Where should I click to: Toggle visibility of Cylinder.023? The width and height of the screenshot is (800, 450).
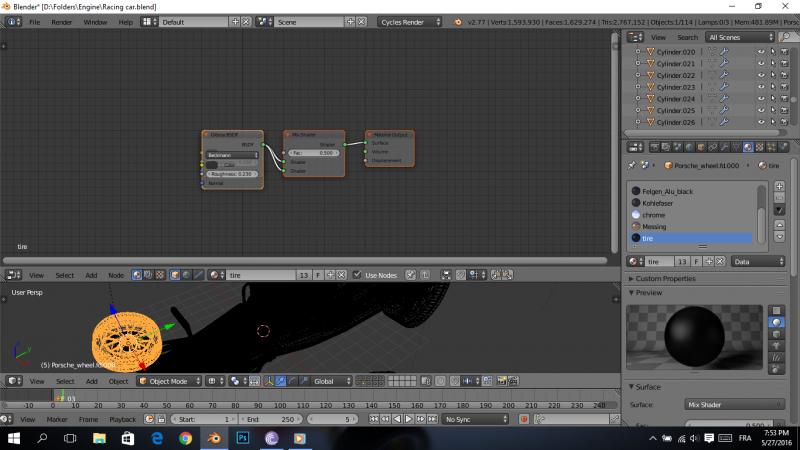761,87
